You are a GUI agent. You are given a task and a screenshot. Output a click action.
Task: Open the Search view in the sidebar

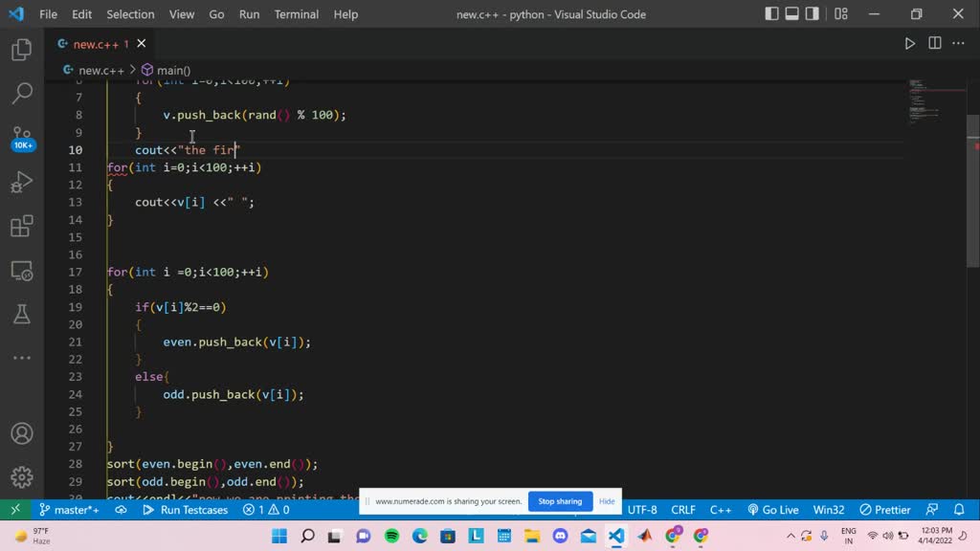(21, 93)
